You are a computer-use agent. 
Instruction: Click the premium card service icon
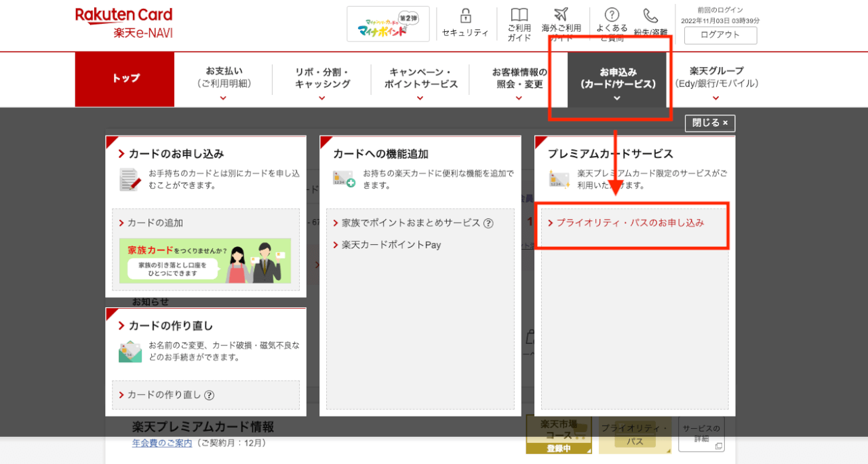tap(559, 178)
